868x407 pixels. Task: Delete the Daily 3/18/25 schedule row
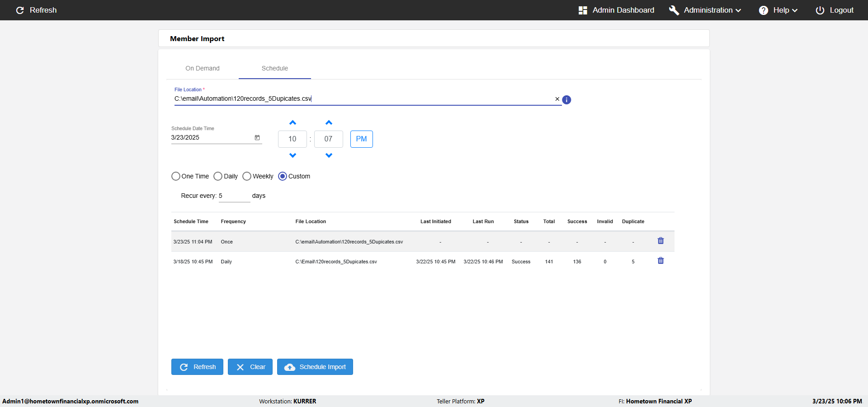coord(660,261)
